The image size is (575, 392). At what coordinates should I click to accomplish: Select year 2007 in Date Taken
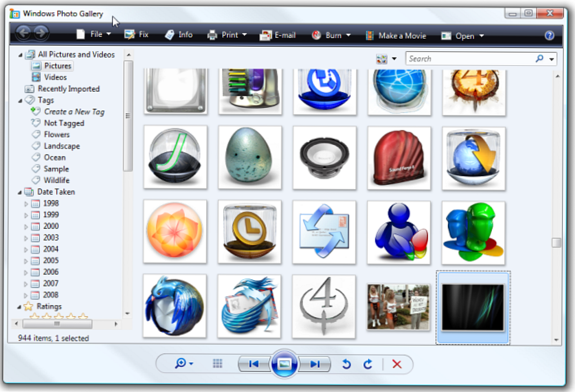point(45,283)
